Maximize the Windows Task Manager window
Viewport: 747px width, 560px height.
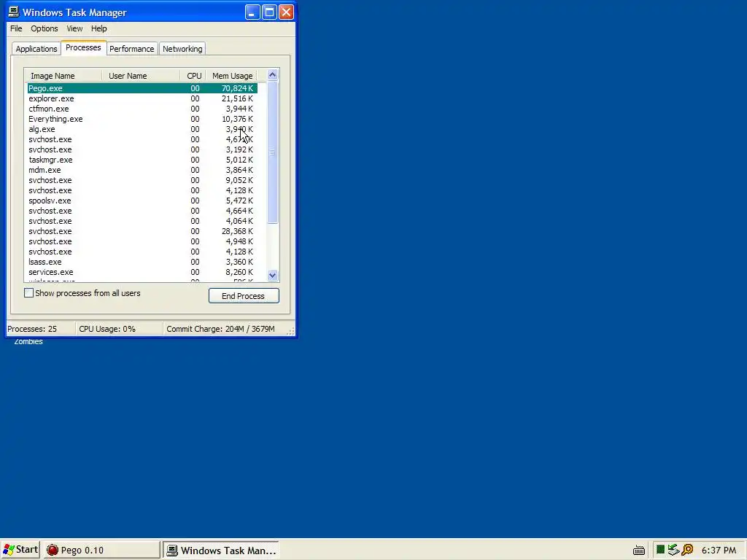269,12
